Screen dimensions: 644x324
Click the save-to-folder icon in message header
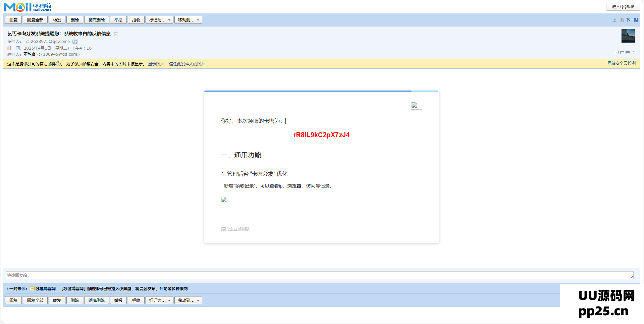tap(622, 53)
